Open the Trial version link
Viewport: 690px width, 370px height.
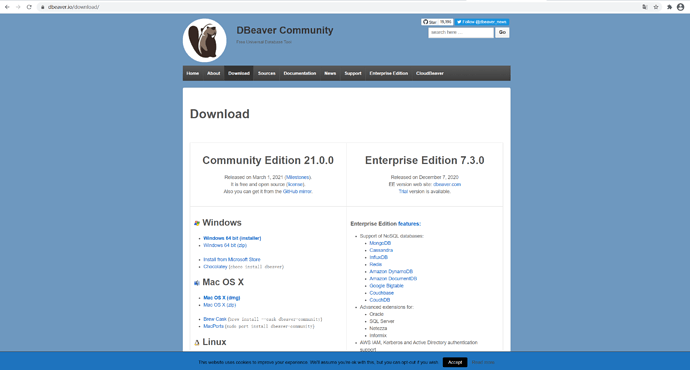click(403, 191)
